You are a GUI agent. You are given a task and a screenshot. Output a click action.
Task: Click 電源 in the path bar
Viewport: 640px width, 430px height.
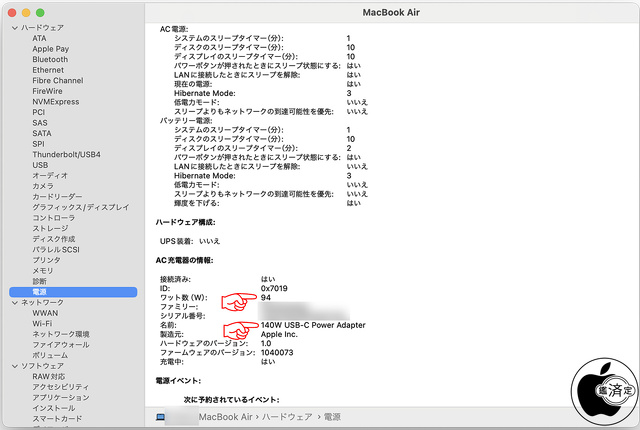(x=332, y=417)
